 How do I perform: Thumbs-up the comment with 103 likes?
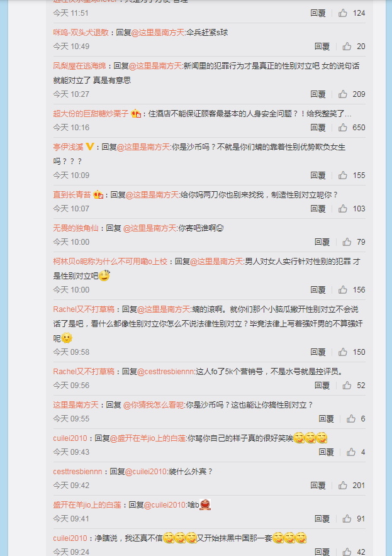(x=343, y=209)
